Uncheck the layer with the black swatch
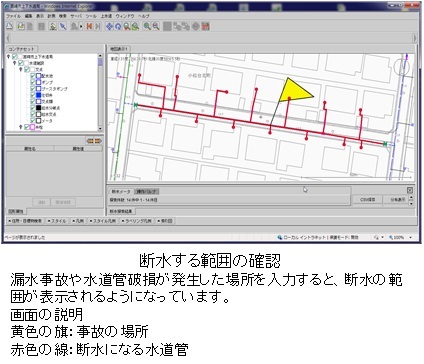The height and width of the screenshot is (364, 424). pyautogui.click(x=33, y=108)
